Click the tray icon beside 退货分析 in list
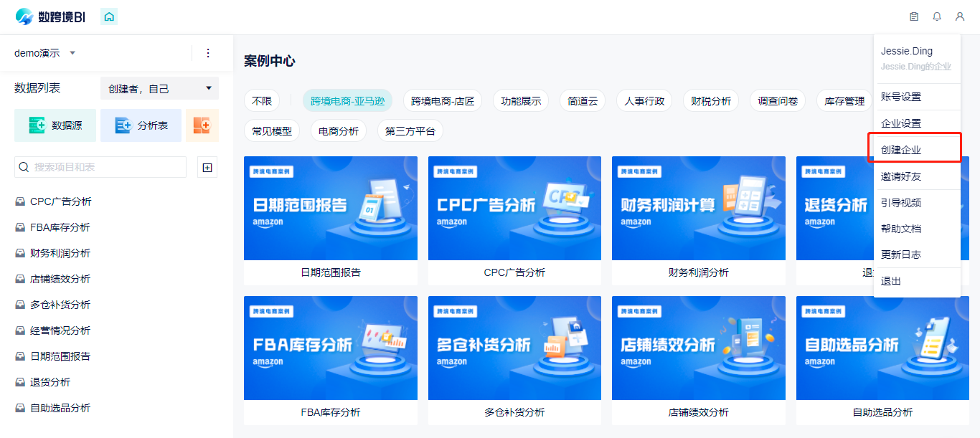 point(20,383)
